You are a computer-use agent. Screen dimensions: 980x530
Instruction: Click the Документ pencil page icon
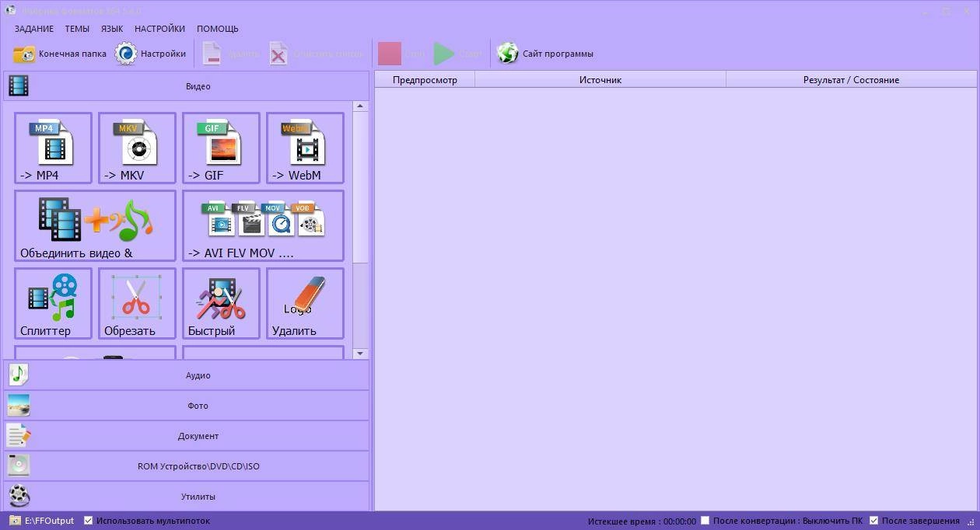pos(19,436)
